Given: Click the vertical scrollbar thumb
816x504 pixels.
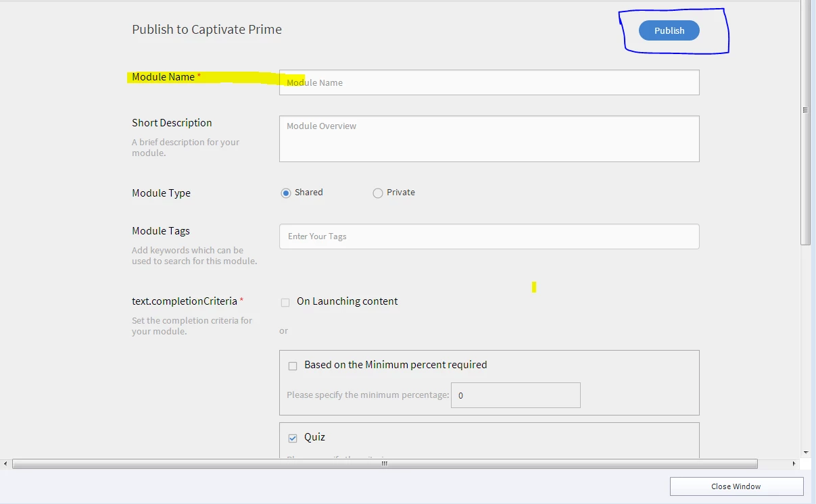Looking at the screenshot, I should click(805, 122).
